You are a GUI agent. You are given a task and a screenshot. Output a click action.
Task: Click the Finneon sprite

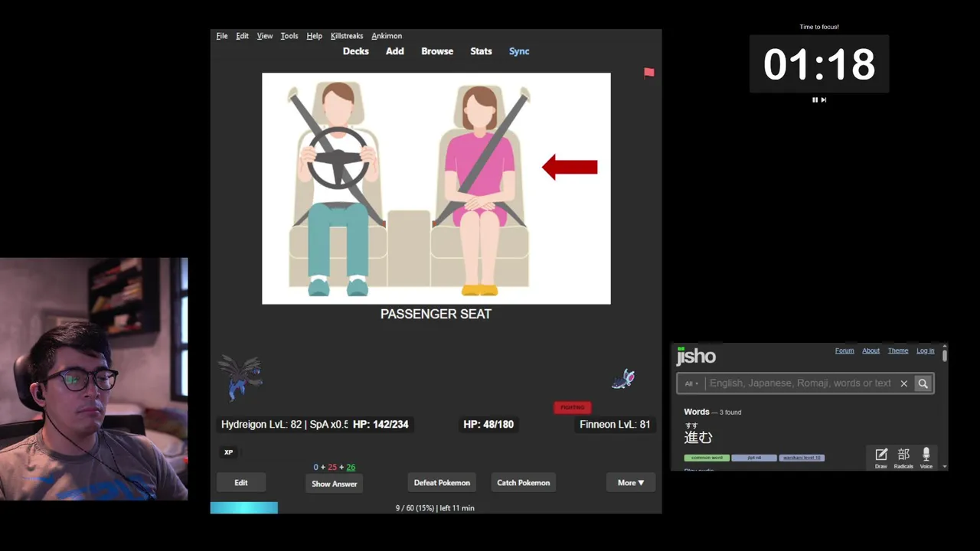click(623, 379)
